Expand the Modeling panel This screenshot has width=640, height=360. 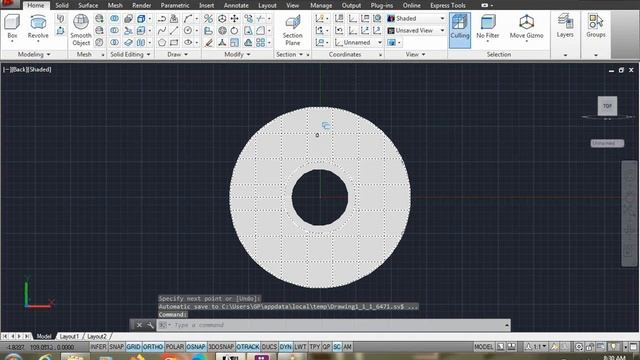click(x=34, y=54)
